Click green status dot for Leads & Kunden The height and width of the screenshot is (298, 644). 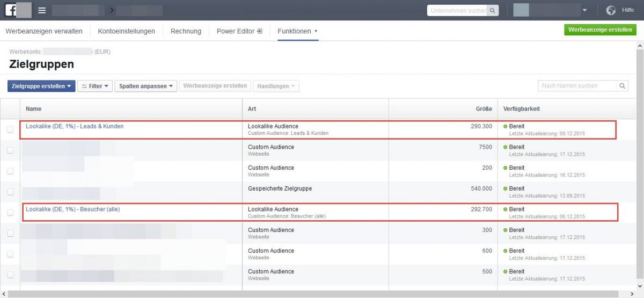505,127
